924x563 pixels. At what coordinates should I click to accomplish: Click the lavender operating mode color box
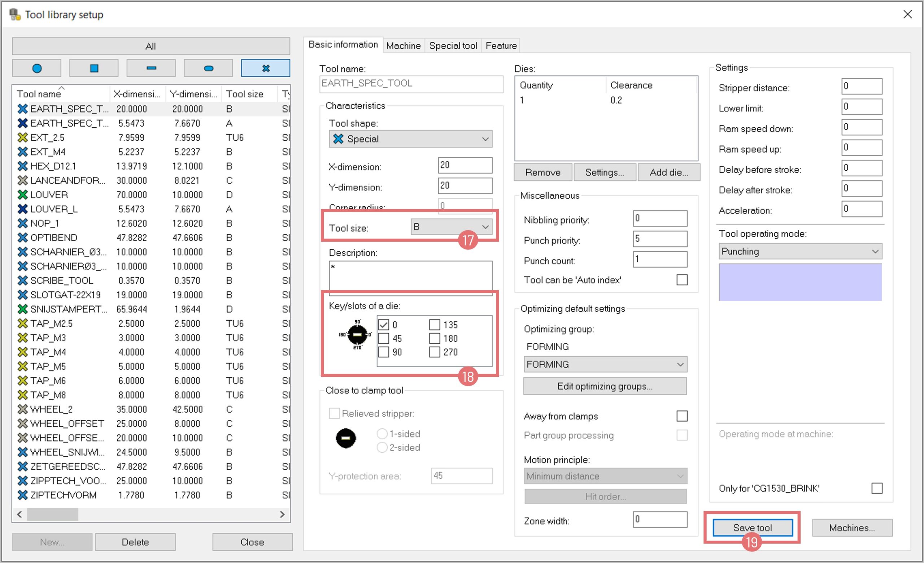coord(800,282)
